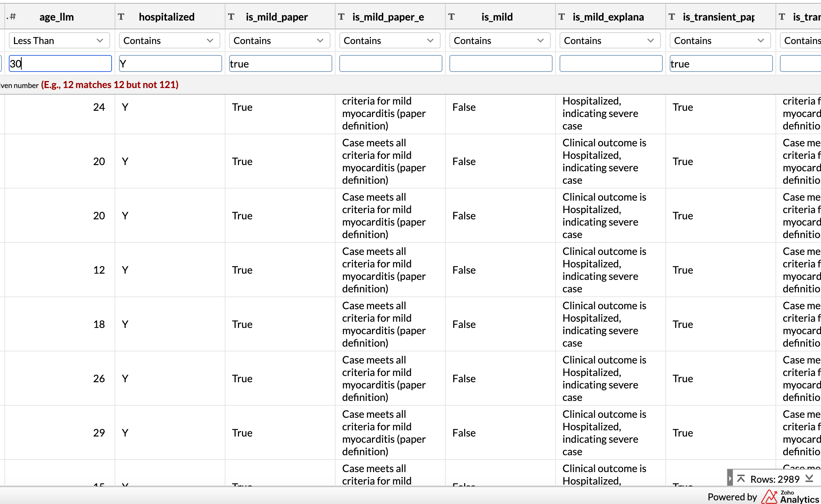Click text type icon of is_transient_pap column
Viewport: 821px width, 504px height.
pyautogui.click(x=672, y=17)
